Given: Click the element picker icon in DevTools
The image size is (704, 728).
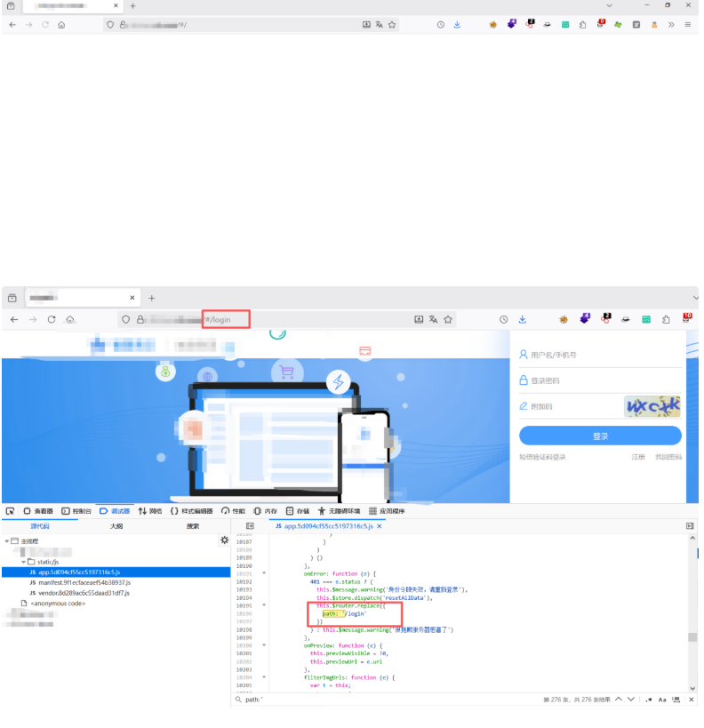Looking at the screenshot, I should coord(10,511).
